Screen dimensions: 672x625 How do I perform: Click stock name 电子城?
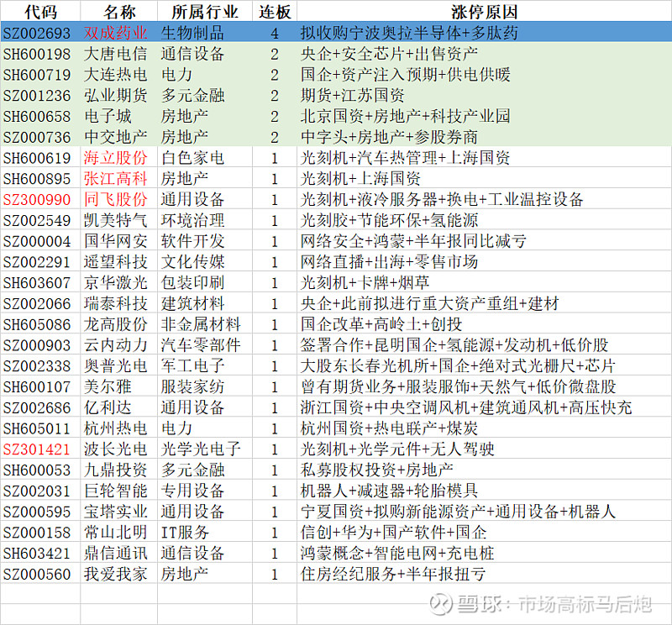point(108,116)
